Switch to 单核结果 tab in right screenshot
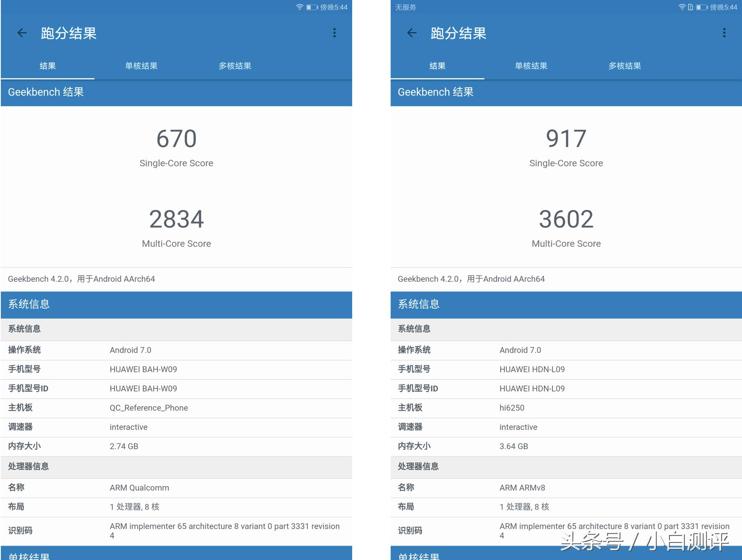This screenshot has height=560, width=742. (x=531, y=66)
